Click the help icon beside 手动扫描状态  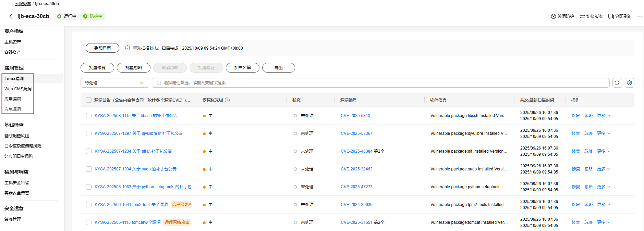click(x=127, y=48)
